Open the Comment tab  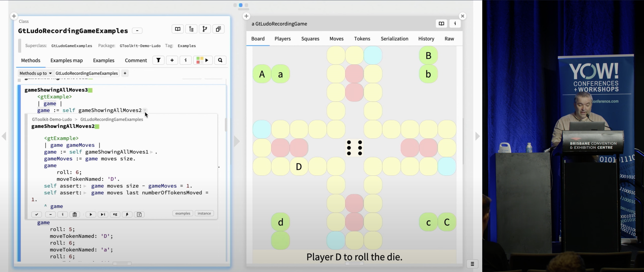point(136,60)
